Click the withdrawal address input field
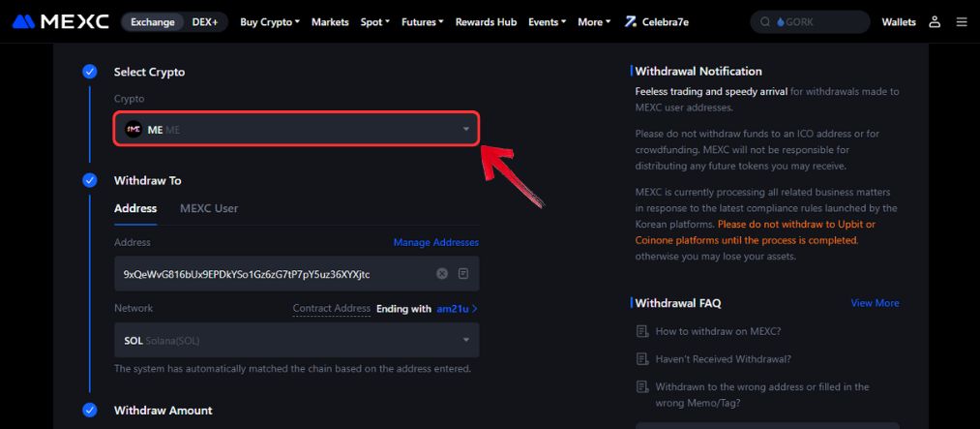 (296, 273)
